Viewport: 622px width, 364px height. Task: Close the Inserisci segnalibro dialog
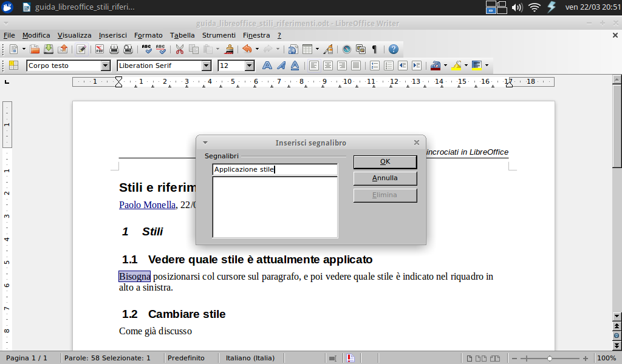(x=417, y=143)
